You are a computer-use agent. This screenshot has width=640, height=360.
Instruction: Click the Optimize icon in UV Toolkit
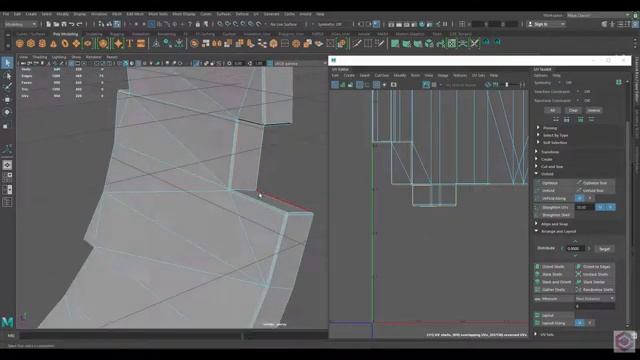(538, 183)
